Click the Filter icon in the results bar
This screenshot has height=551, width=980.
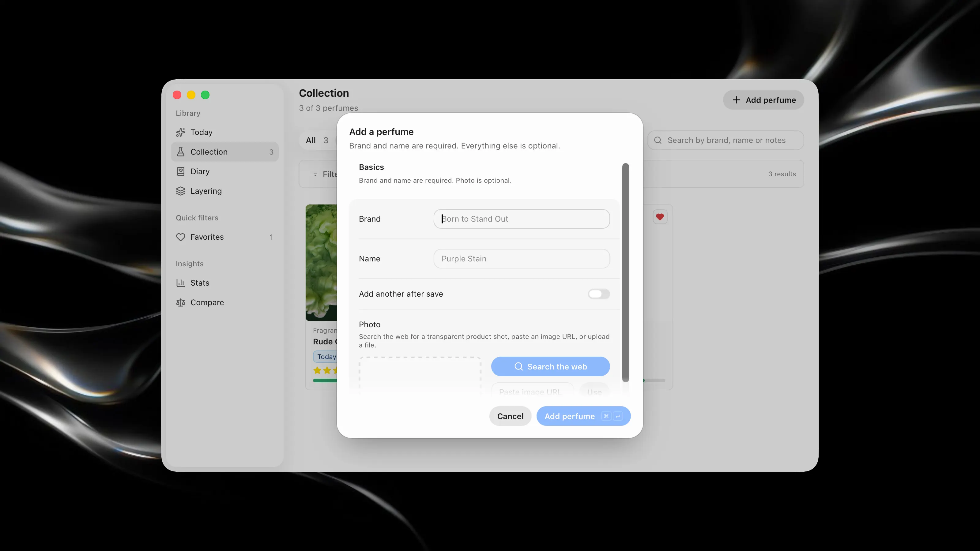[315, 174]
